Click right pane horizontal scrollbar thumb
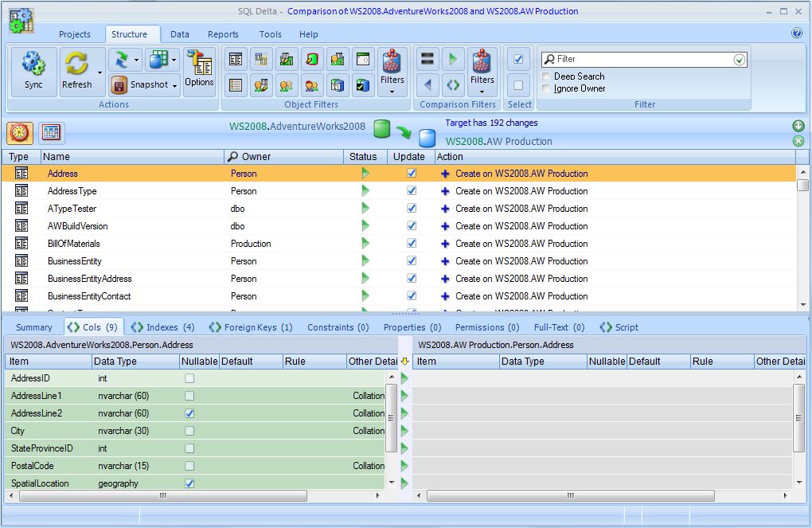The height and width of the screenshot is (528, 812). pyautogui.click(x=571, y=496)
